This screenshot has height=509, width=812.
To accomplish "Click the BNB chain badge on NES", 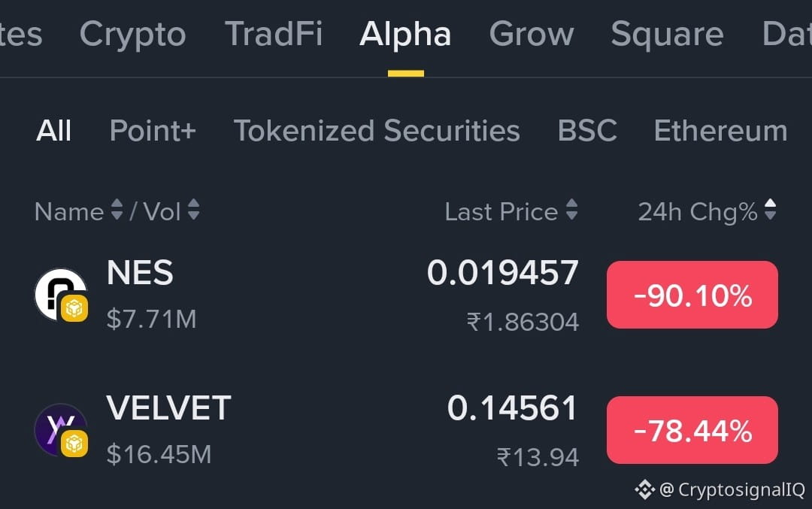I will pyautogui.click(x=74, y=308).
